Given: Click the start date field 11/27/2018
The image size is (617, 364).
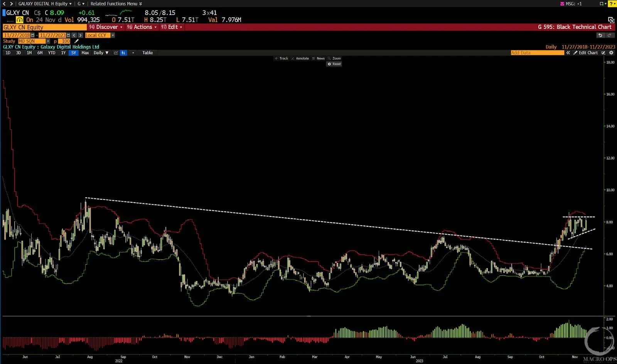Looking at the screenshot, I should pos(17,35).
